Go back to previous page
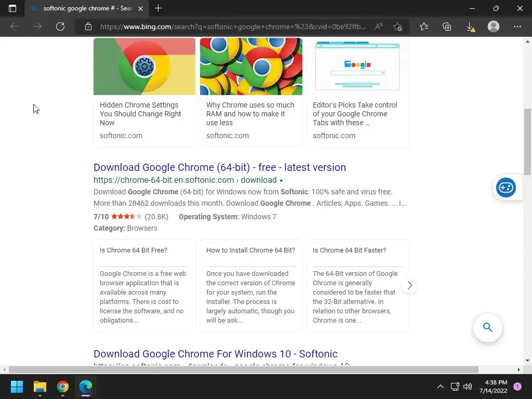The height and width of the screenshot is (399, 532). tap(15, 26)
